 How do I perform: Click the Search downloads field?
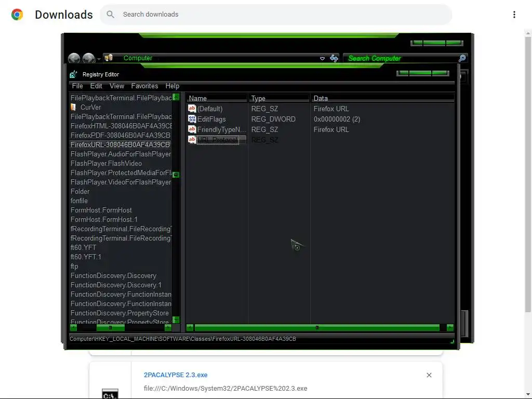(276, 15)
